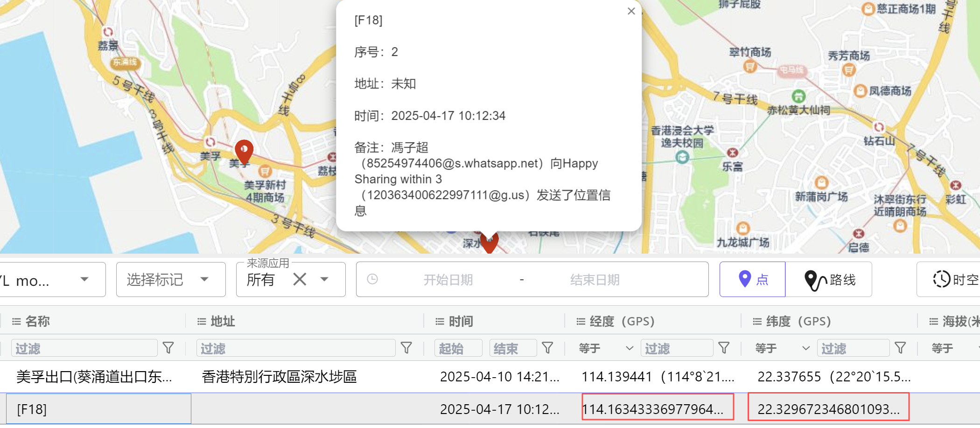Open the 名称 column menu icon
Image resolution: width=980 pixels, height=428 pixels.
click(16, 321)
